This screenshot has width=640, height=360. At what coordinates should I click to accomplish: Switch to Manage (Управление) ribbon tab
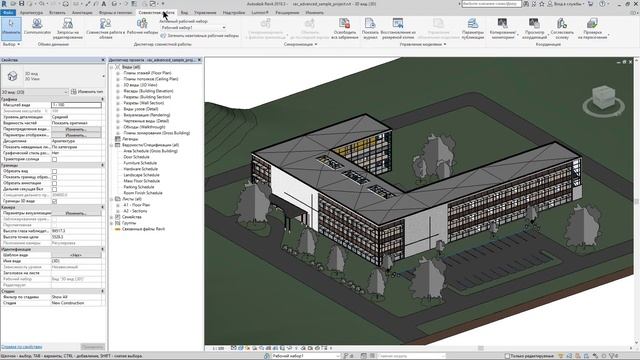click(205, 13)
